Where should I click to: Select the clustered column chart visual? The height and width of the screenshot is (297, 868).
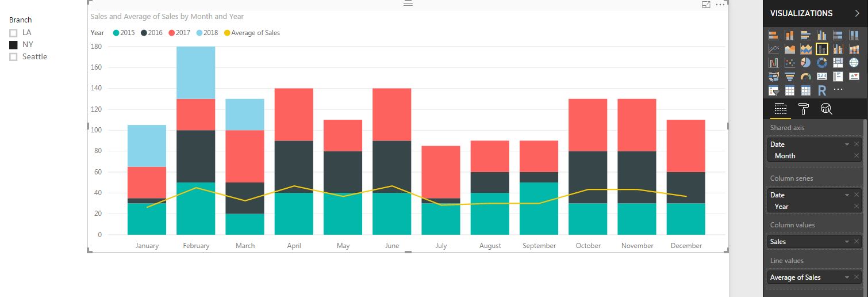(x=822, y=36)
